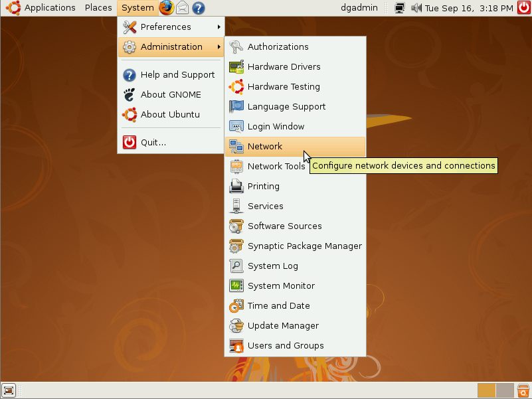This screenshot has height=399, width=532.
Task: Click the Update Manager icon
Action: point(236,326)
